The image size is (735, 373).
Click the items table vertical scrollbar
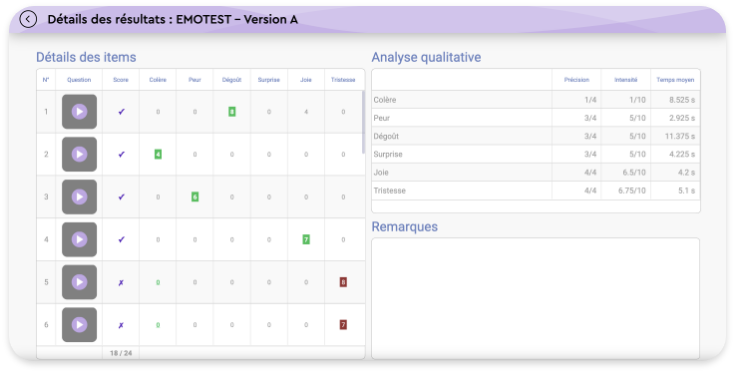click(363, 123)
